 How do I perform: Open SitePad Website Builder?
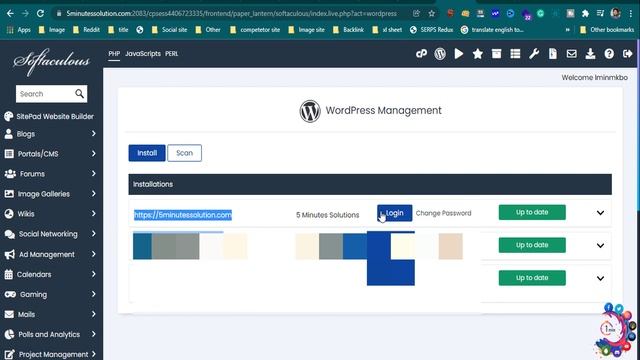(49, 116)
